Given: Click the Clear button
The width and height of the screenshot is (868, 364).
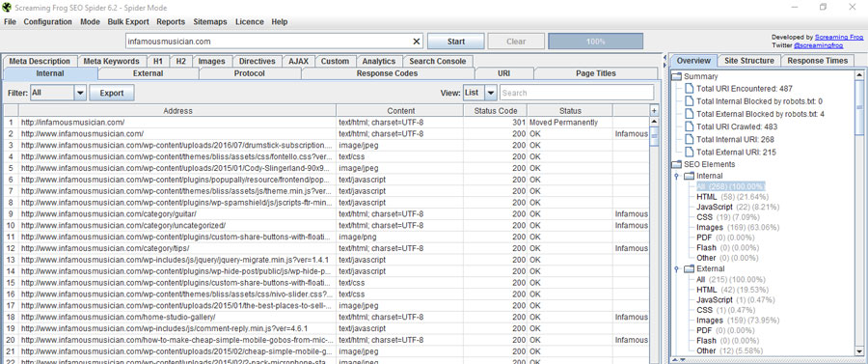Looking at the screenshot, I should [x=516, y=42].
